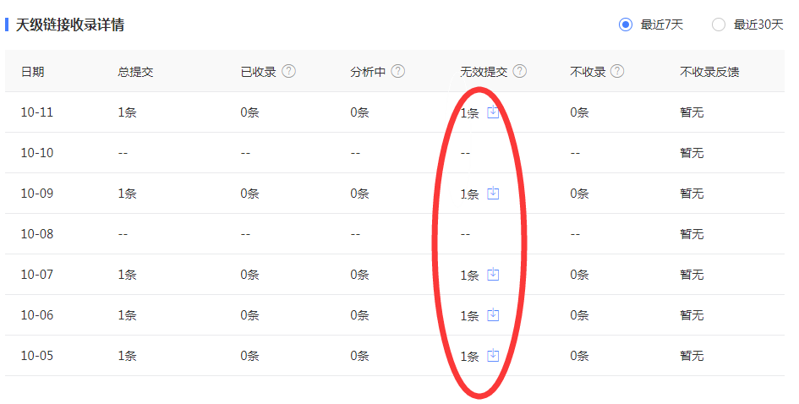Viewport: 799px width, 404px height.
Task: Click the 10-11 date cell
Action: tap(37, 112)
